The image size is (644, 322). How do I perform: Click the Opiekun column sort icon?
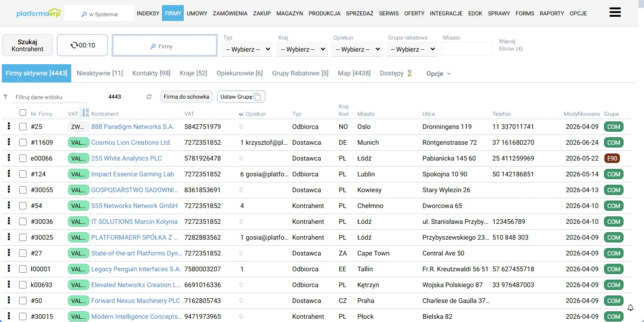(x=241, y=114)
